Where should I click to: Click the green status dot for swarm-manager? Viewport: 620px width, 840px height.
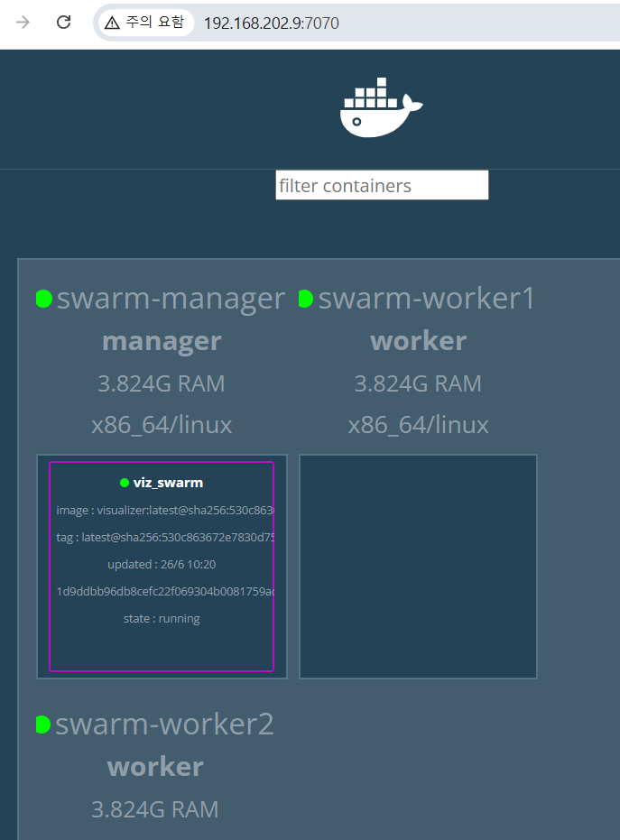[x=44, y=299]
